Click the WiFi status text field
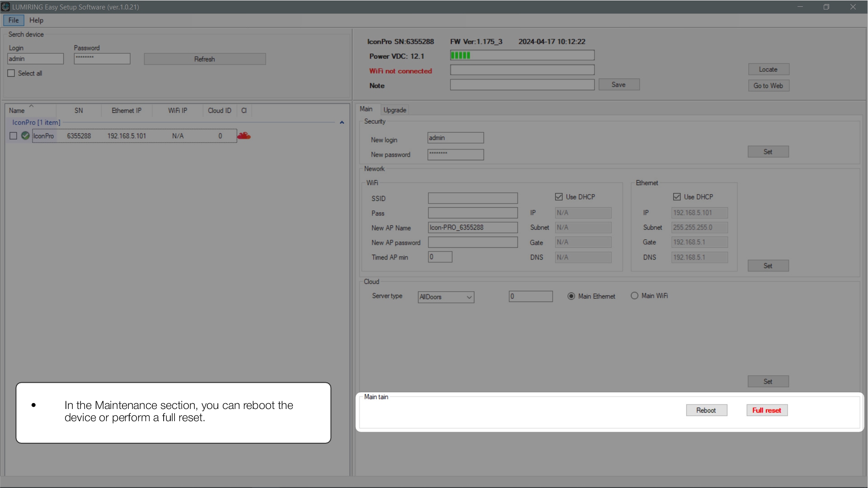The height and width of the screenshot is (488, 868). click(x=522, y=70)
